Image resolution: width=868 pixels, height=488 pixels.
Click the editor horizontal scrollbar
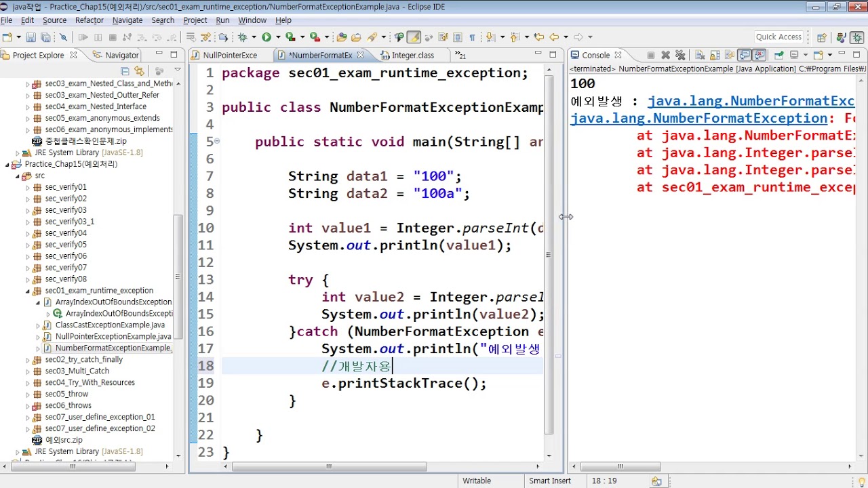329,466
